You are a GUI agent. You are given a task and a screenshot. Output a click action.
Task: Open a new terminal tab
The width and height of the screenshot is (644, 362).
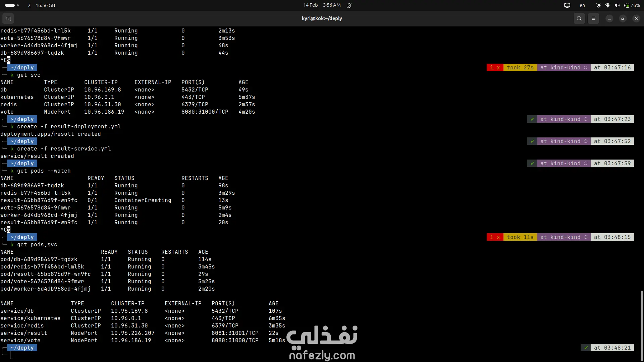(8, 18)
